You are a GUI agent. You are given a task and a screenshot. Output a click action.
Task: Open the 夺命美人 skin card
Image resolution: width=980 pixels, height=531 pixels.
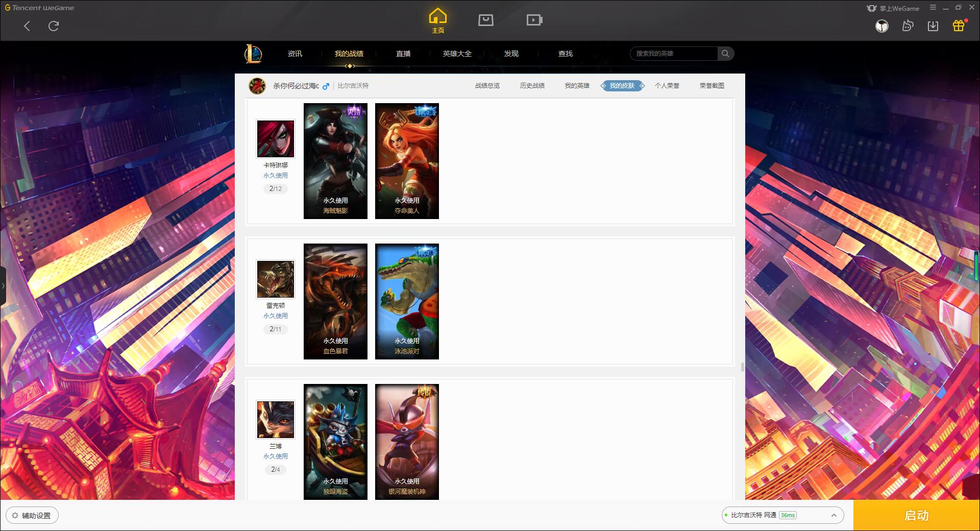(407, 161)
